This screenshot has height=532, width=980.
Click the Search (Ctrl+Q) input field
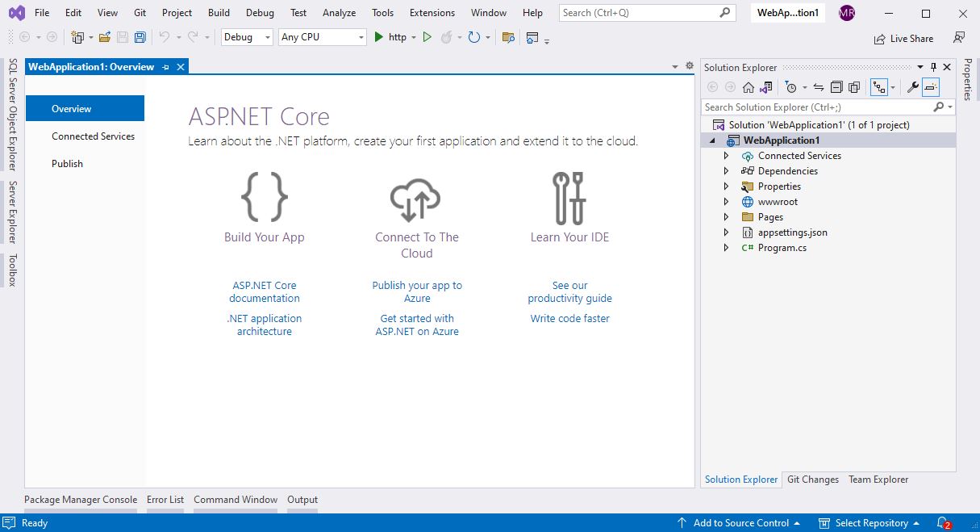click(647, 13)
